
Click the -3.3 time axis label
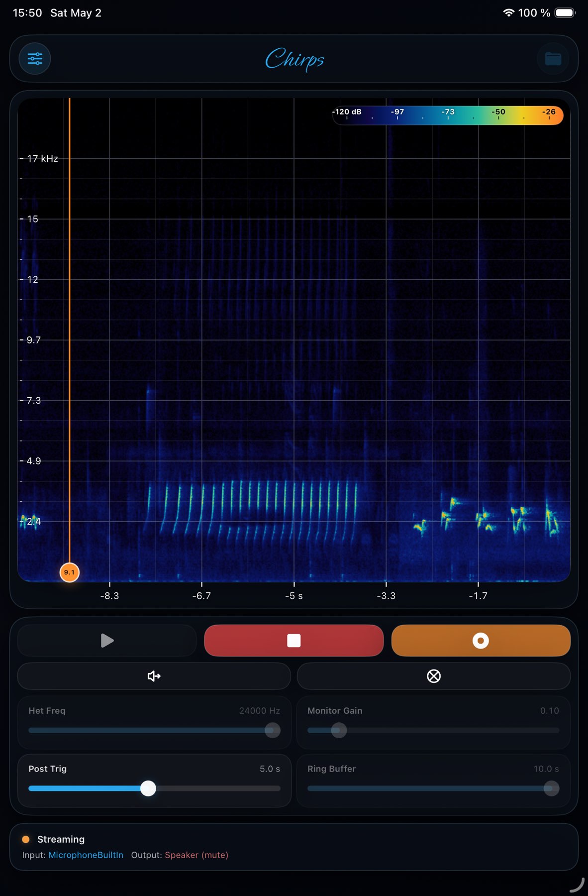tap(386, 596)
